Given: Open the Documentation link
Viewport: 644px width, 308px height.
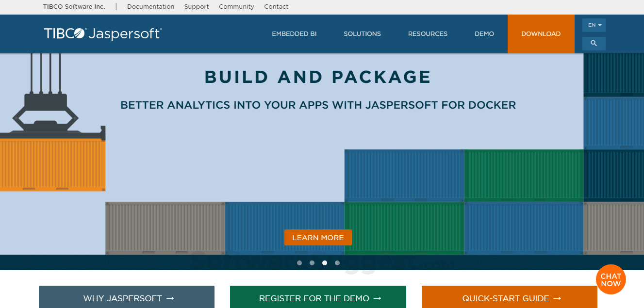Looking at the screenshot, I should (x=150, y=7).
